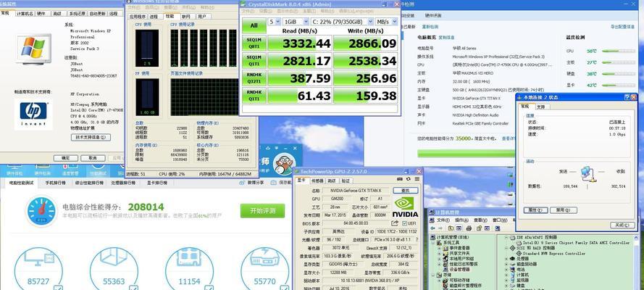Switch to 传感器 tab in GPU-Z
Viewport: 644px width, 290px height.
317,181
